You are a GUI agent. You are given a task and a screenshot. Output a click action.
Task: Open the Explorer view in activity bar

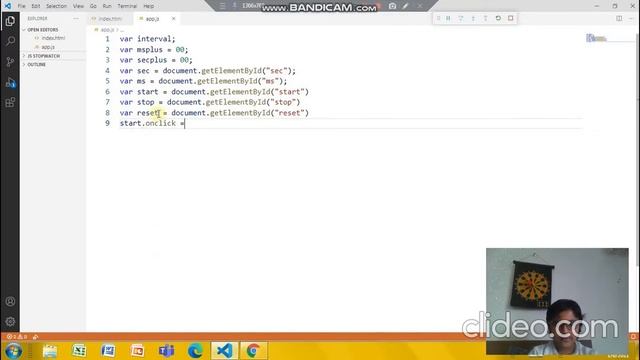point(10,21)
